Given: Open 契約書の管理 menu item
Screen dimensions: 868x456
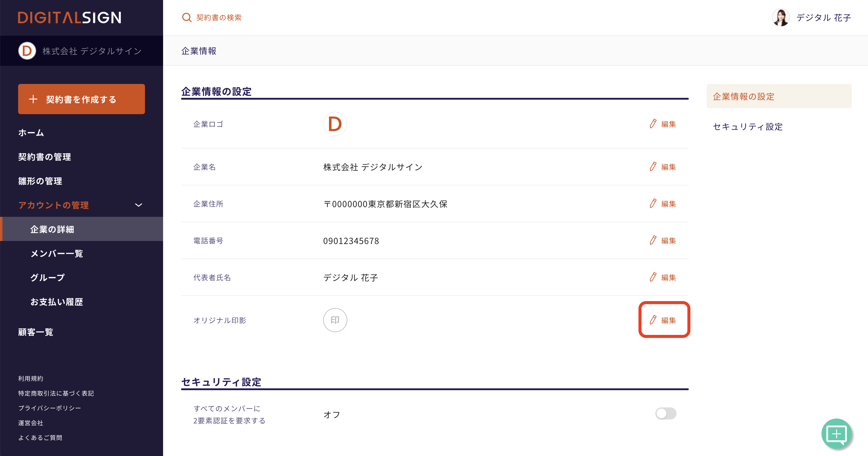Looking at the screenshot, I should point(44,157).
